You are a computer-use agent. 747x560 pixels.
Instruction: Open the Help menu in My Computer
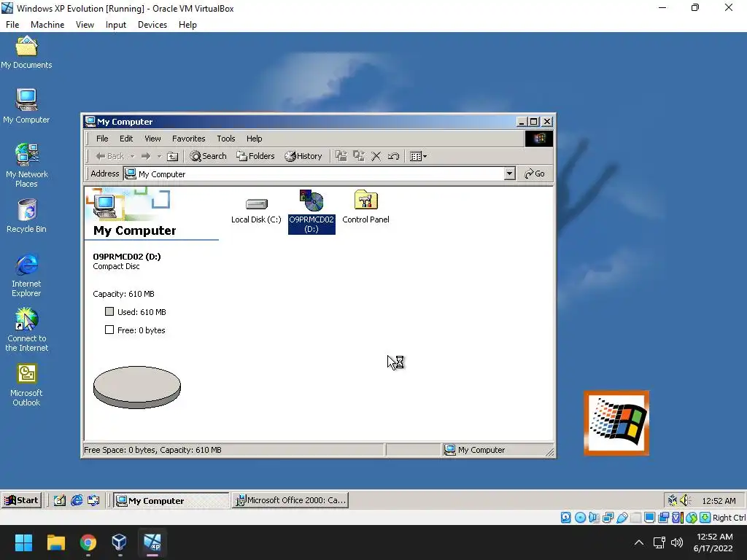[255, 139]
